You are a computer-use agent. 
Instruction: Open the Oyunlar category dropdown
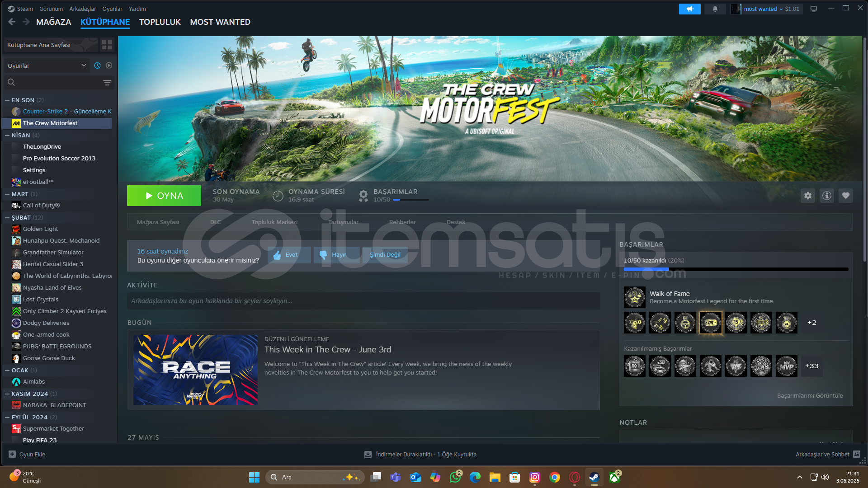[47, 66]
